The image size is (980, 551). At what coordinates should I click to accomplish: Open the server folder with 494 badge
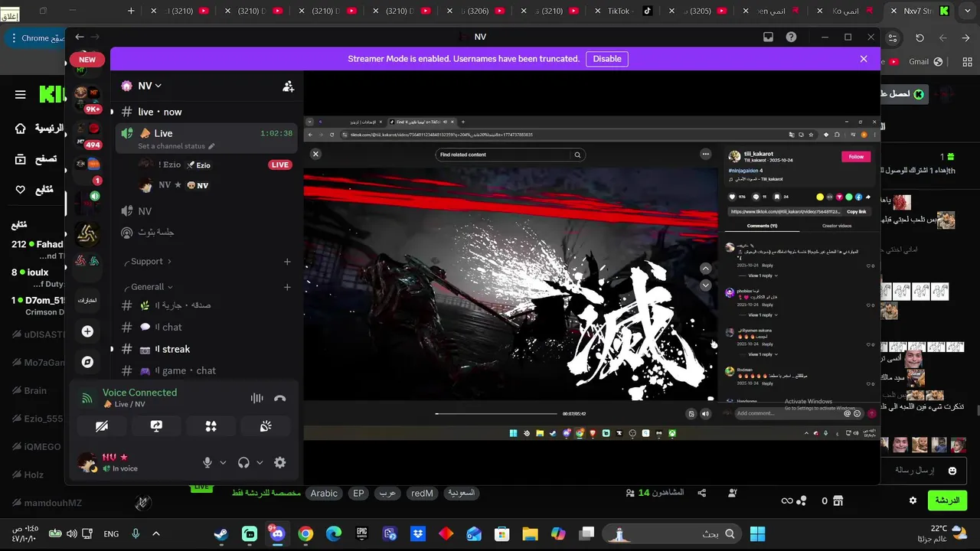tap(87, 134)
